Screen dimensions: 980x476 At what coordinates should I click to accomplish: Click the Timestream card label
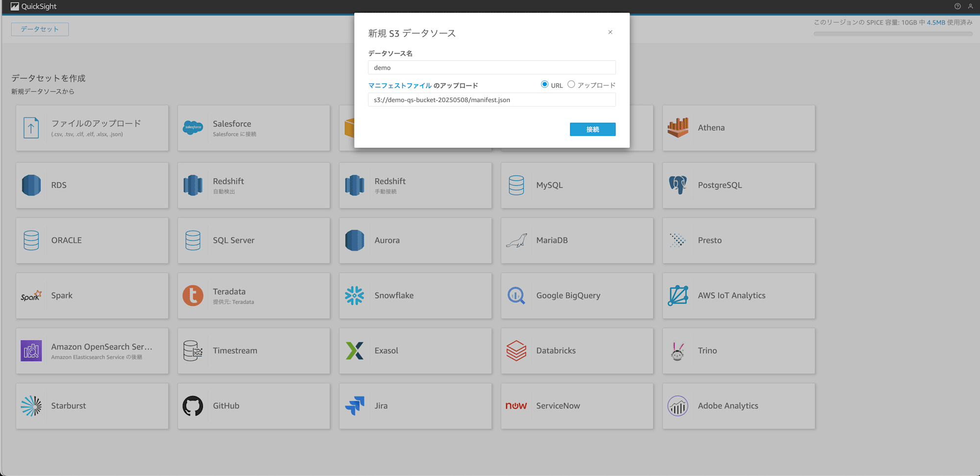(235, 351)
